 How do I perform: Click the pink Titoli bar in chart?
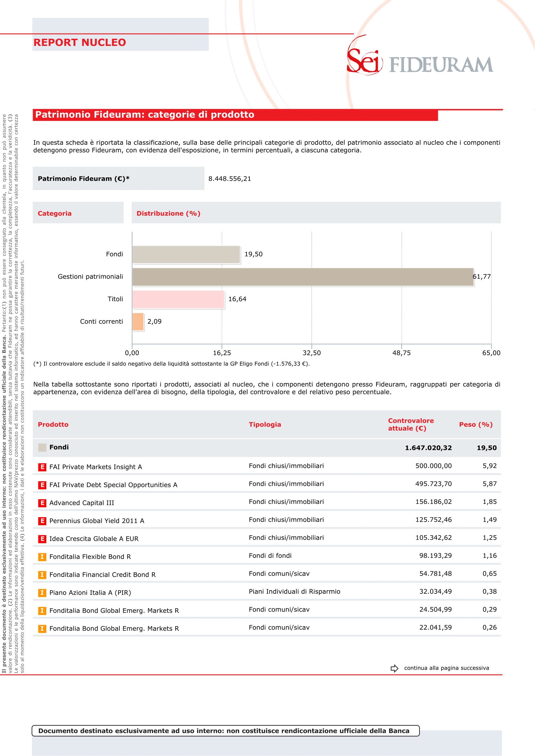[x=178, y=299]
